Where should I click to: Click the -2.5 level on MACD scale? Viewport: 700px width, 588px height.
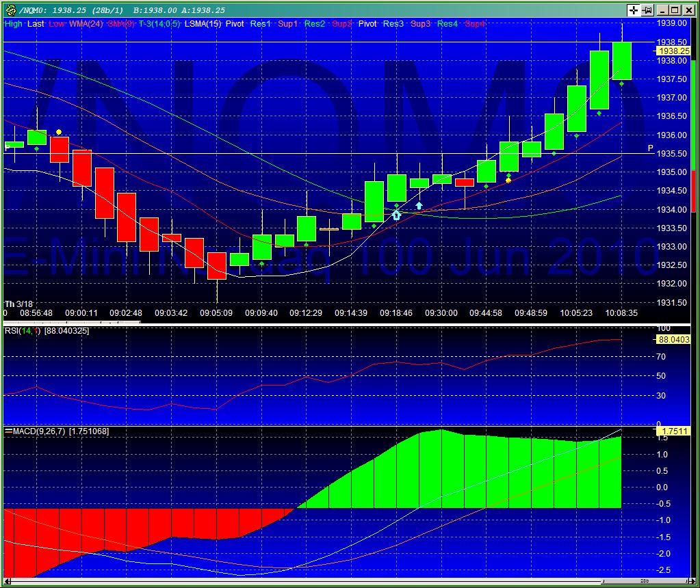(x=664, y=570)
